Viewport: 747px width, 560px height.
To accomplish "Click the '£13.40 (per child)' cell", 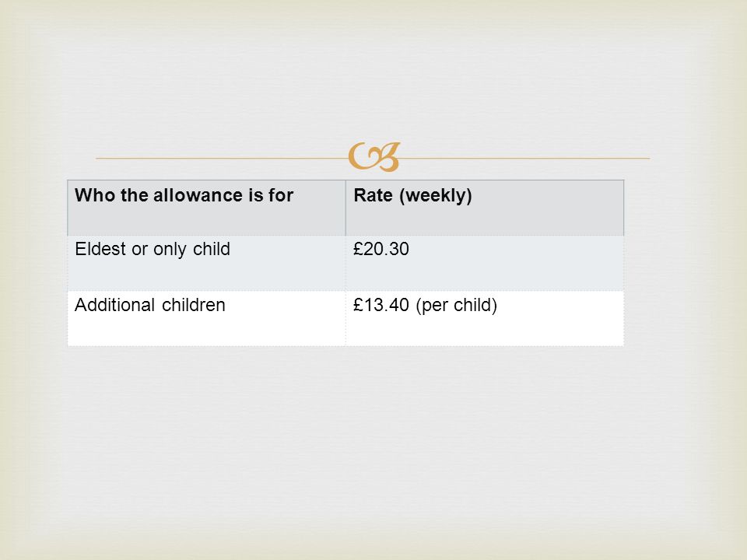I will (x=485, y=319).
